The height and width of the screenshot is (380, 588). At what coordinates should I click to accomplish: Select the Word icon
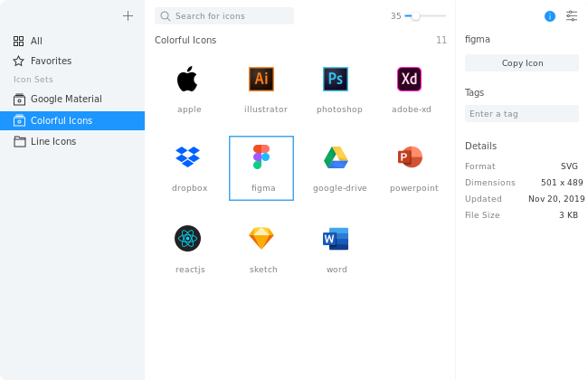(x=336, y=238)
